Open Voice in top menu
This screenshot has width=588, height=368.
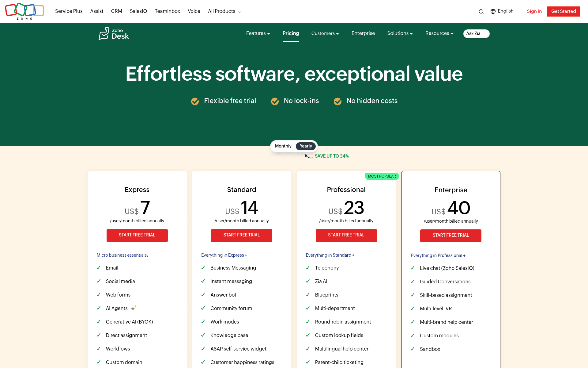click(194, 11)
